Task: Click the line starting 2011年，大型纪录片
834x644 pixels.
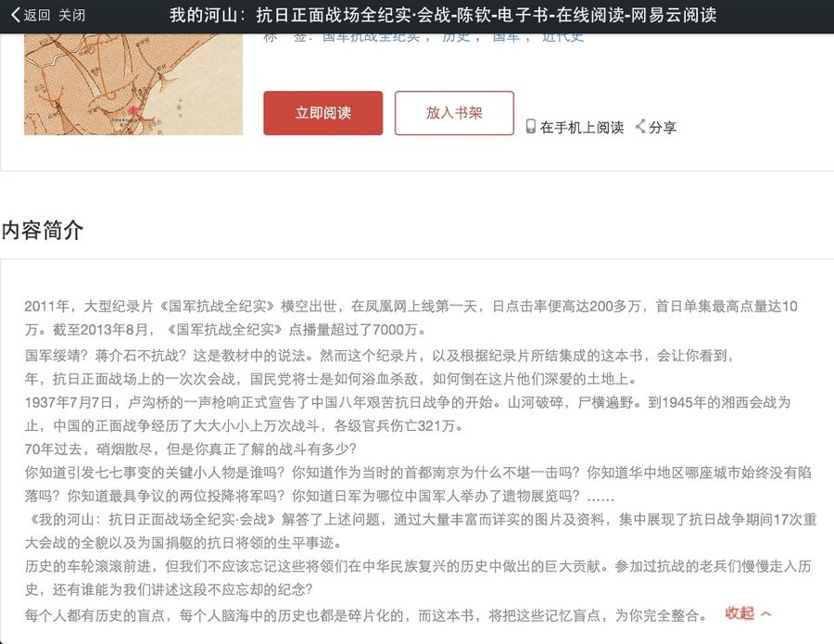Action: [x=411, y=307]
